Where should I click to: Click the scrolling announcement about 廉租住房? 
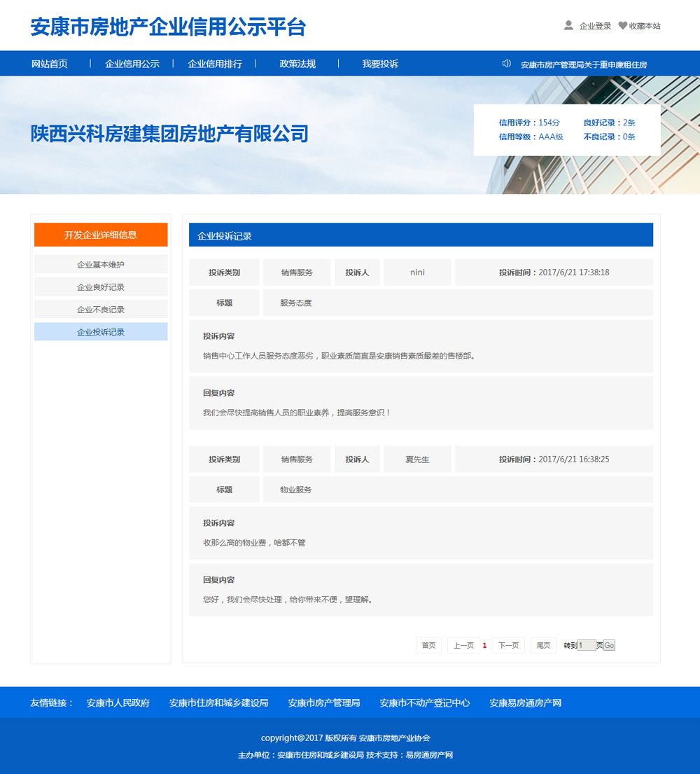[584, 64]
